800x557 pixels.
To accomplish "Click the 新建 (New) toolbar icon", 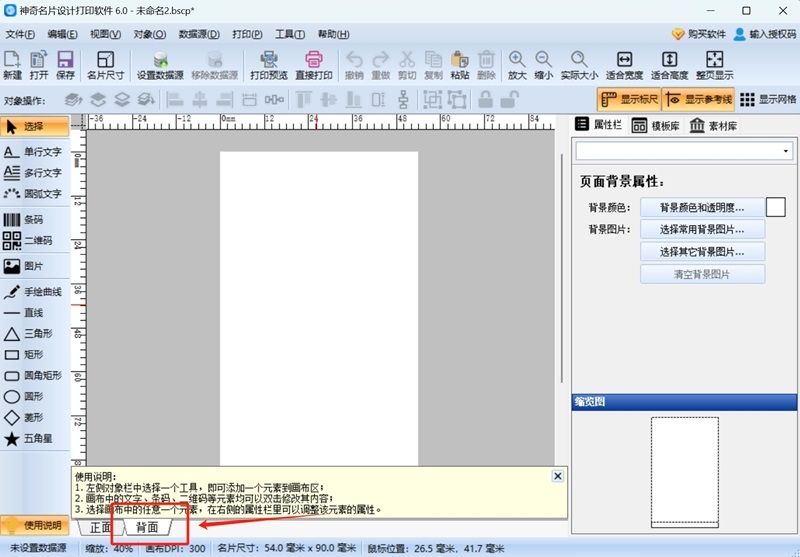I will click(x=12, y=65).
